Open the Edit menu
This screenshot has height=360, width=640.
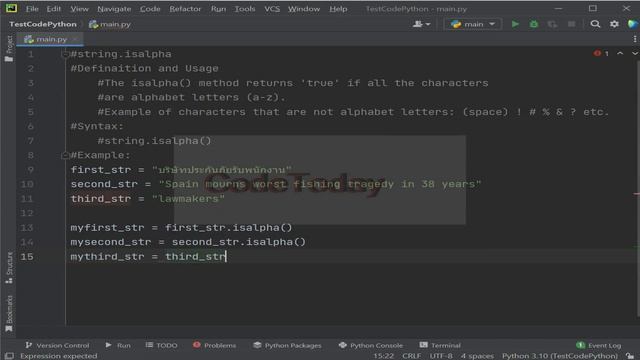[53, 9]
